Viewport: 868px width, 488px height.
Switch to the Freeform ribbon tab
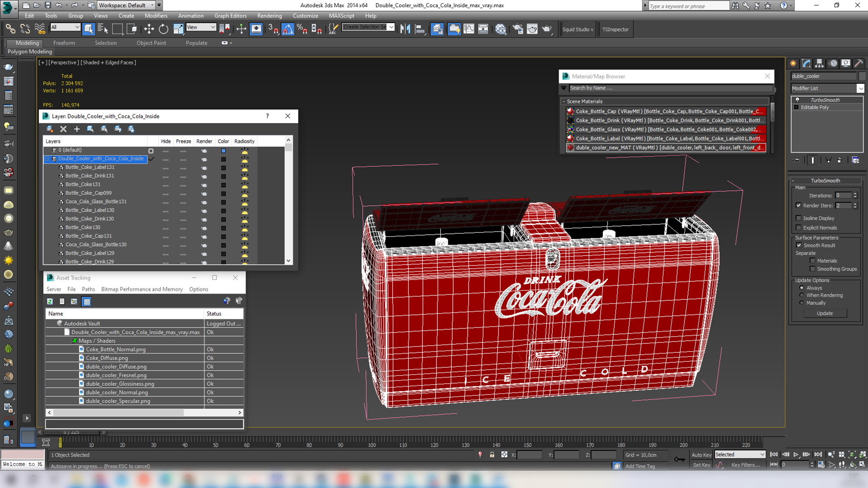[64, 43]
